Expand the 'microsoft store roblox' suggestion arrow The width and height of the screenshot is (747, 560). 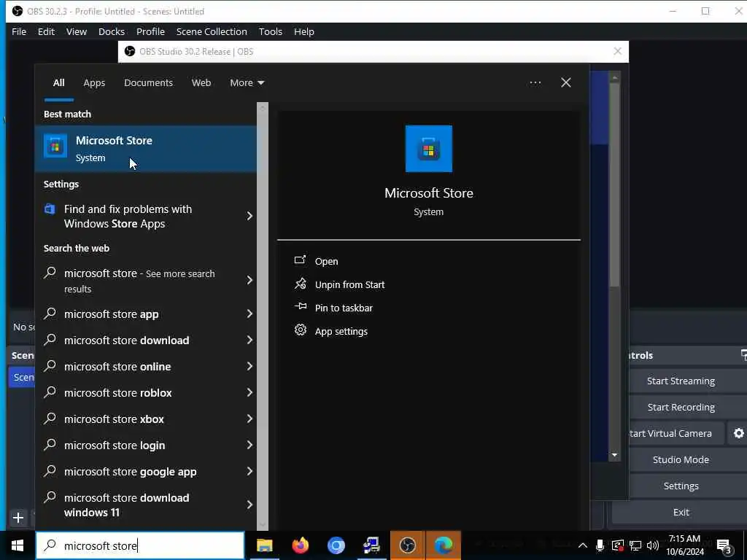click(x=249, y=392)
